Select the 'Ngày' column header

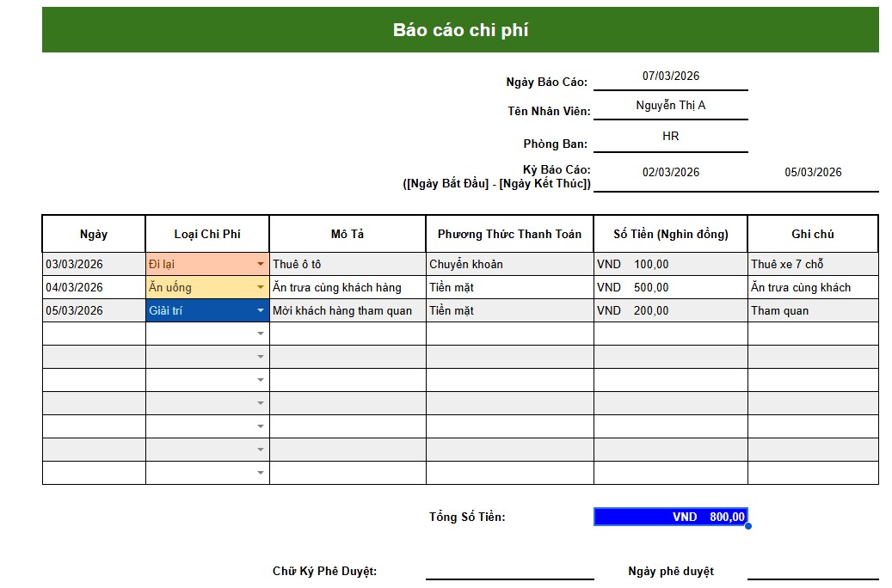click(x=94, y=234)
